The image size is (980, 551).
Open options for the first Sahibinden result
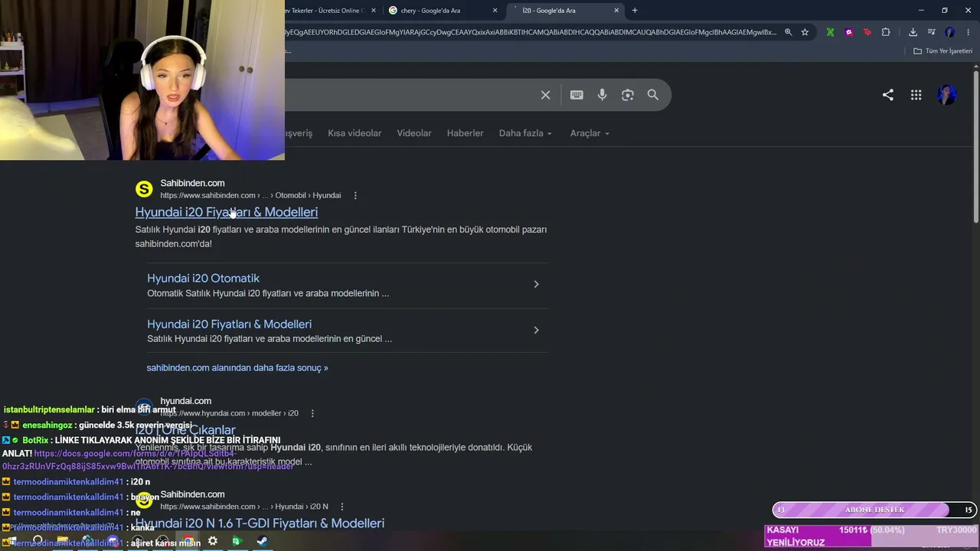(x=355, y=195)
